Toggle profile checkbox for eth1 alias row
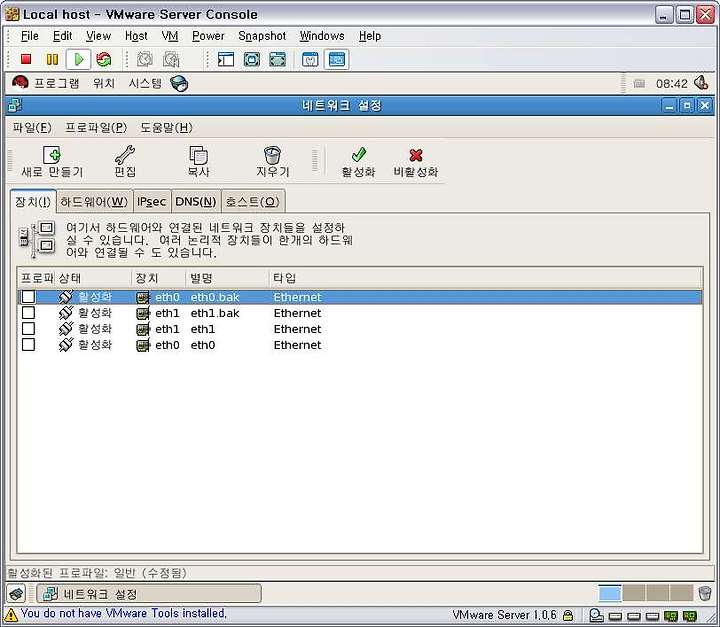 pyautogui.click(x=28, y=329)
